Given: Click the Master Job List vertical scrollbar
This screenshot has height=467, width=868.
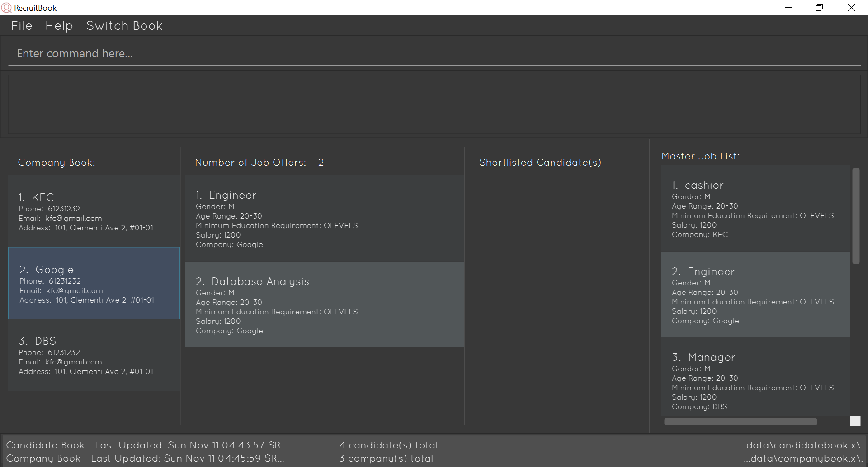Looking at the screenshot, I should pyautogui.click(x=855, y=216).
